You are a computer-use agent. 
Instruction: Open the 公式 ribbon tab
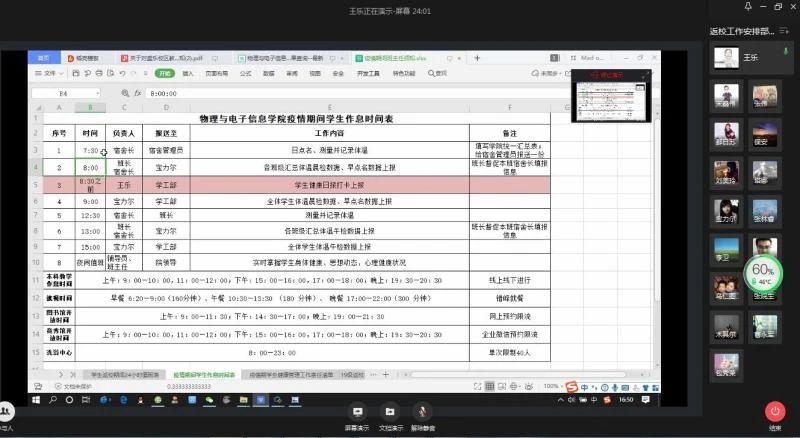[245, 73]
